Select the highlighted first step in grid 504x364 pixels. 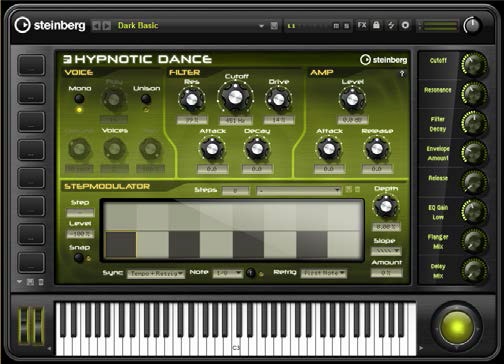(120, 245)
